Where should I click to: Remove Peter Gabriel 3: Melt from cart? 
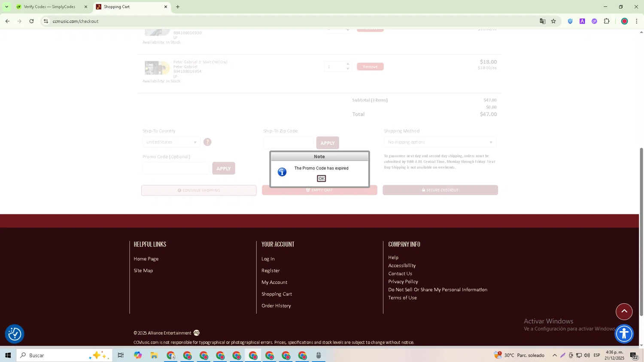pos(370,66)
